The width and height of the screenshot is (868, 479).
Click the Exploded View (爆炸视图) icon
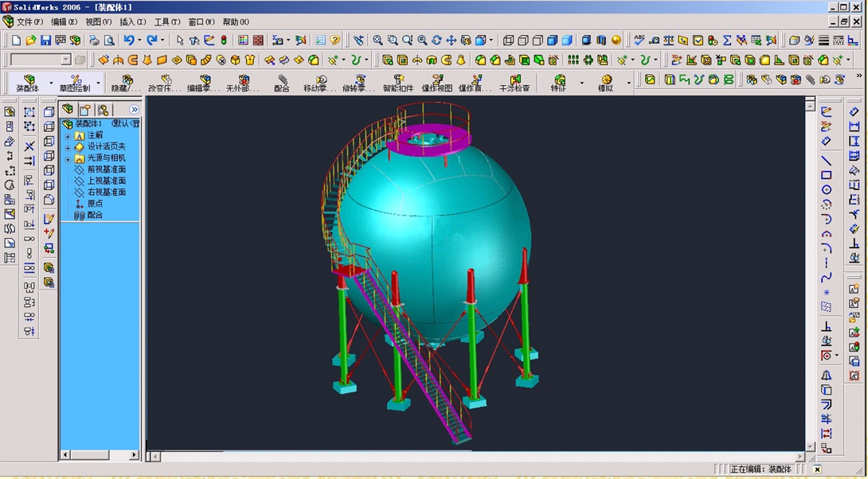[x=438, y=79]
